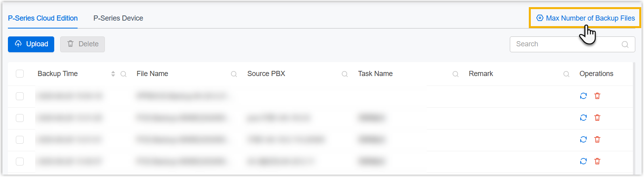Switch to P-Series Device tab
Screen dimensions: 644x177
pyautogui.click(x=118, y=18)
